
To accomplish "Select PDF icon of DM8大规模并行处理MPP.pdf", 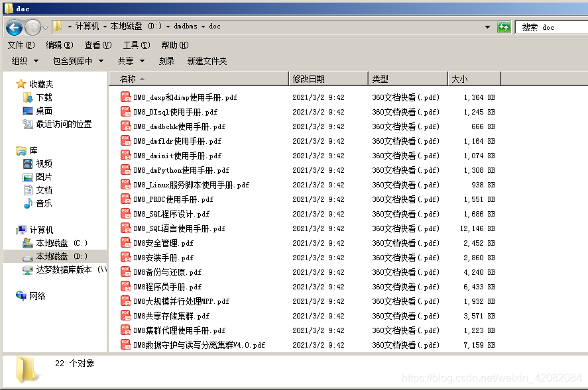I will tap(126, 301).
